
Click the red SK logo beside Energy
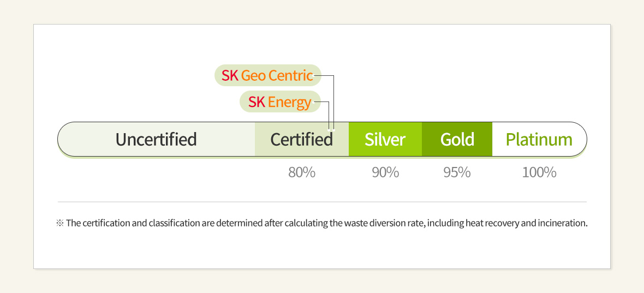(257, 101)
